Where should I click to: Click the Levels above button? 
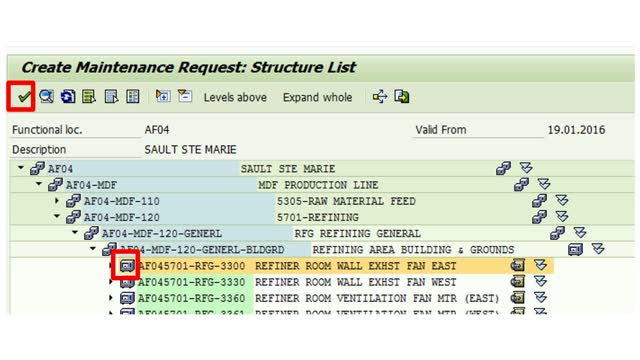(235, 98)
